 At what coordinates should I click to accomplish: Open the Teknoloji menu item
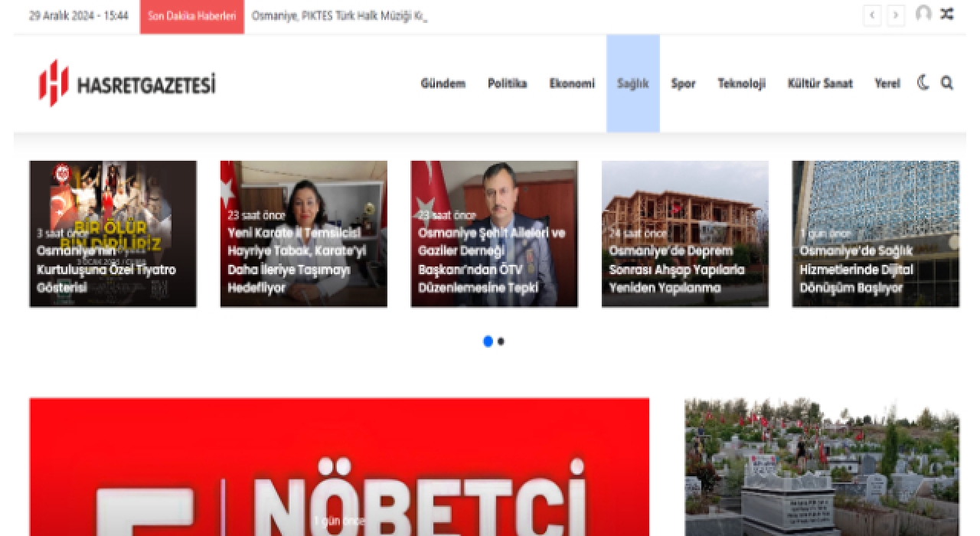[x=742, y=83]
